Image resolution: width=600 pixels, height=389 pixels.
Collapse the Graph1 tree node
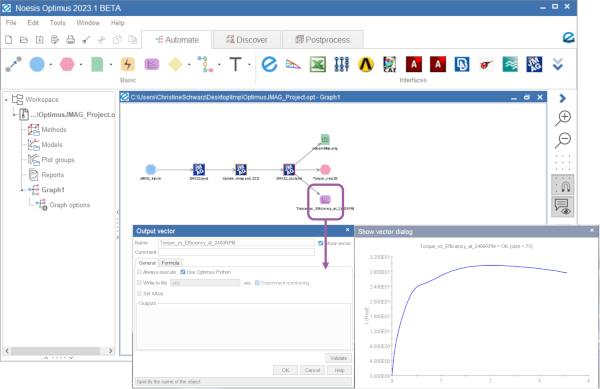click(22, 190)
